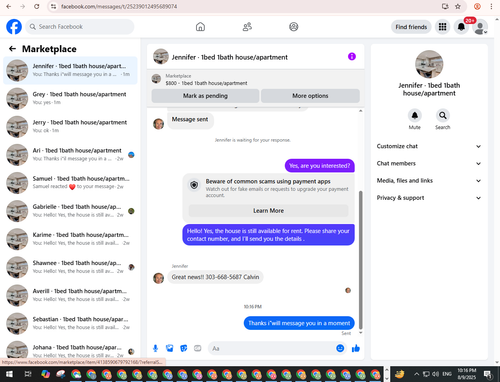Click the back arrow beside Marketplace
This screenshot has height=382, width=500.
[12, 49]
